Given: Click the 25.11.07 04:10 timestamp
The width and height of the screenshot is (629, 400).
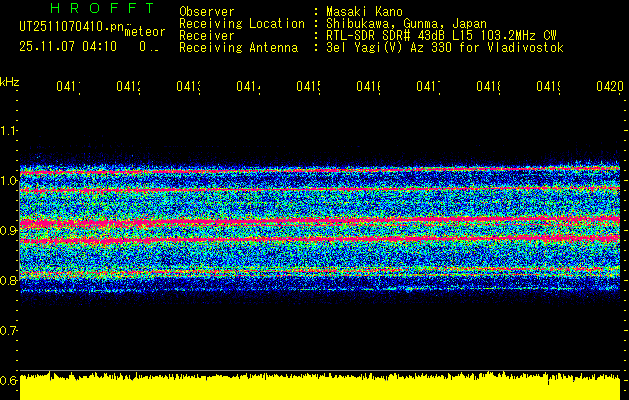Looking at the screenshot, I should (67, 46).
